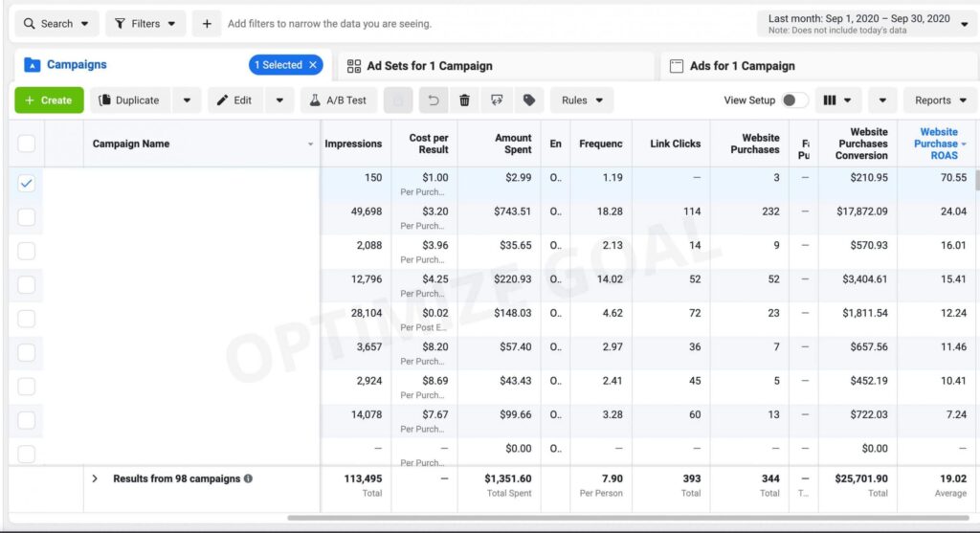Sort by Frequency column header
This screenshot has height=533, width=980.
point(600,144)
